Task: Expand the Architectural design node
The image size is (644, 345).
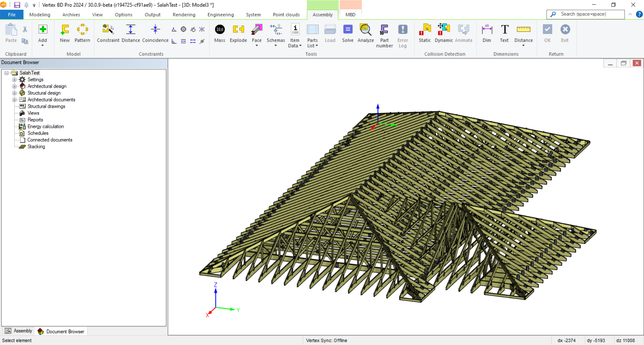Action: point(14,86)
